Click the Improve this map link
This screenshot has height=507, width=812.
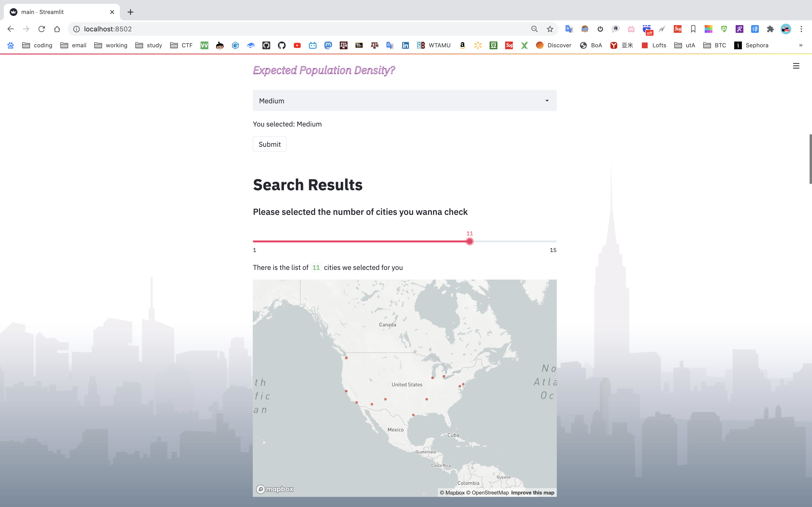tap(532, 493)
